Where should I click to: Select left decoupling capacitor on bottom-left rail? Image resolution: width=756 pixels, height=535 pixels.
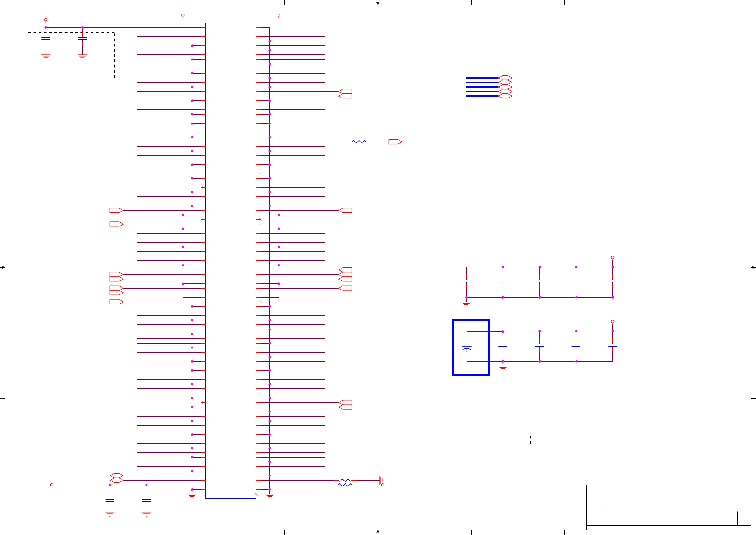(x=110, y=500)
